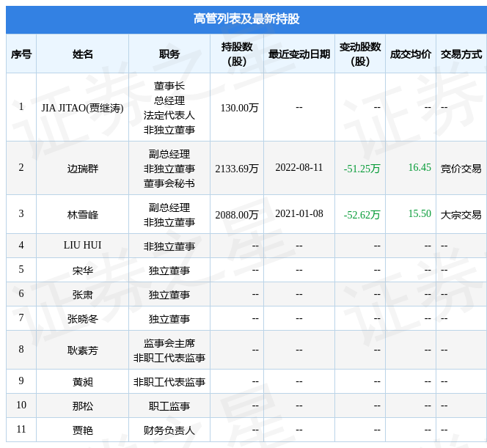487x448 pixels.
Task: Click the 大宗交易 trade method cell
Action: [461, 215]
